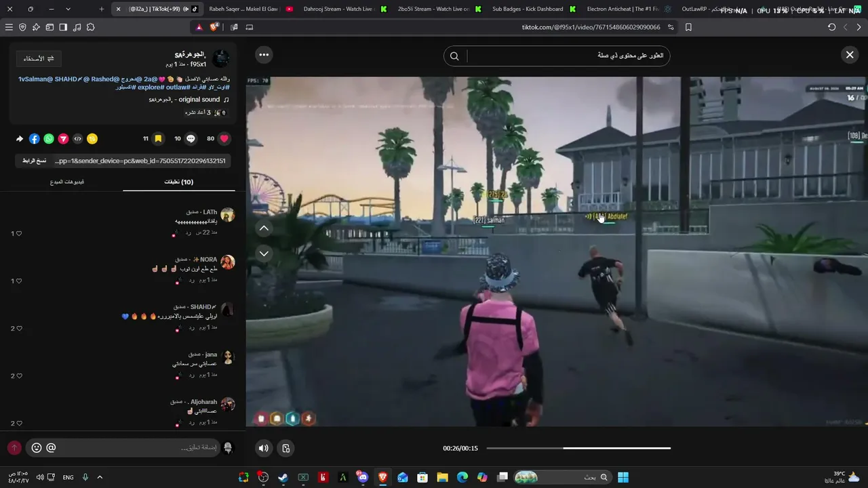Open the emoji picker in comment box
Image resolution: width=868 pixels, height=488 pixels.
[37, 448]
